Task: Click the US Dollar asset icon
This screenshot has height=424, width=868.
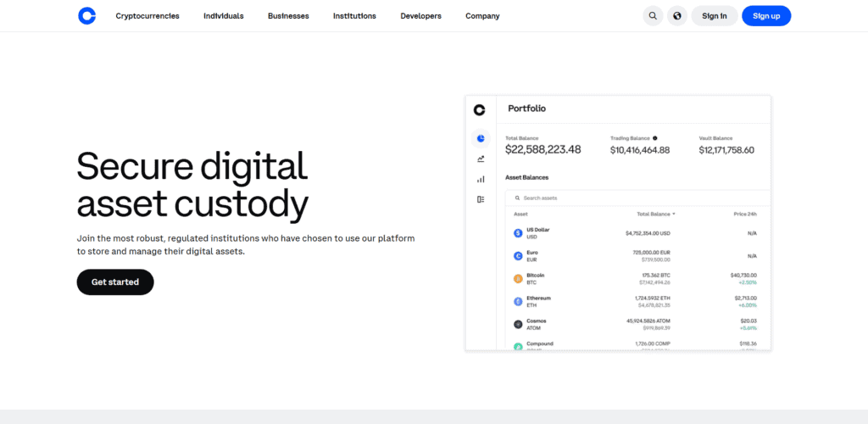Action: (x=518, y=233)
